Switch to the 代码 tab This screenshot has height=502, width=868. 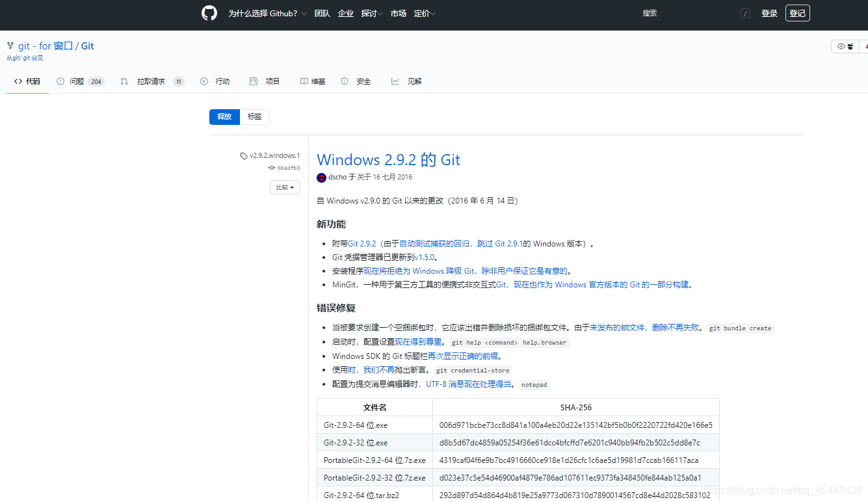27,81
